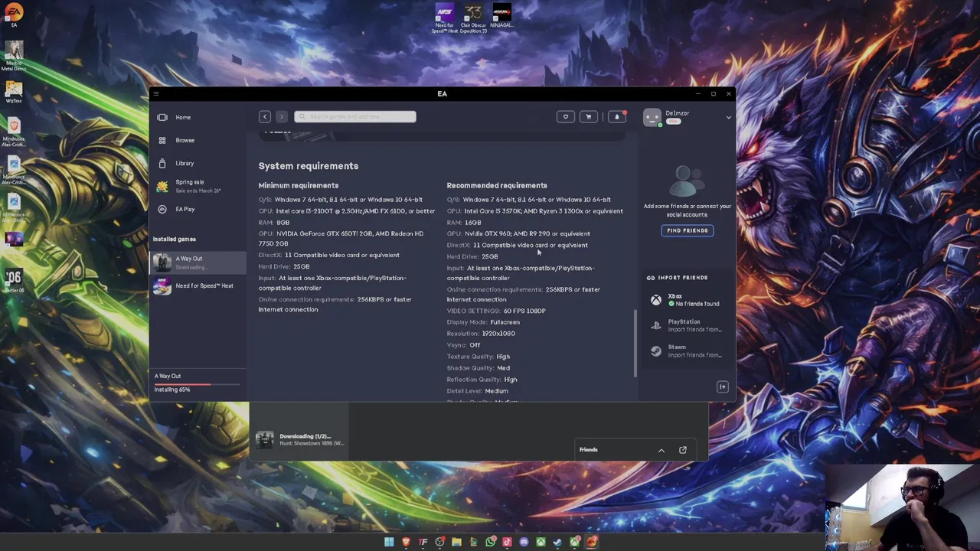This screenshot has width=980, height=551.
Task: Expand the account dropdown chevron
Action: click(x=728, y=118)
